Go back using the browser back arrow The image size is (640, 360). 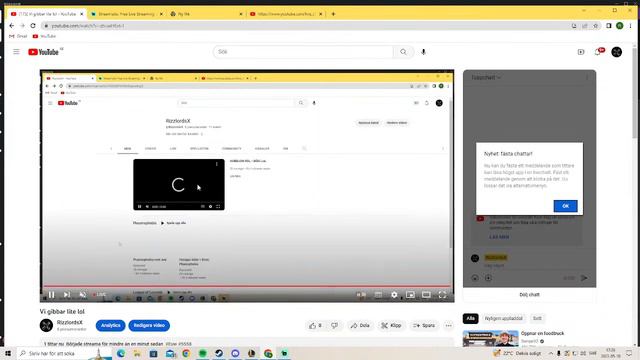[x=11, y=25]
